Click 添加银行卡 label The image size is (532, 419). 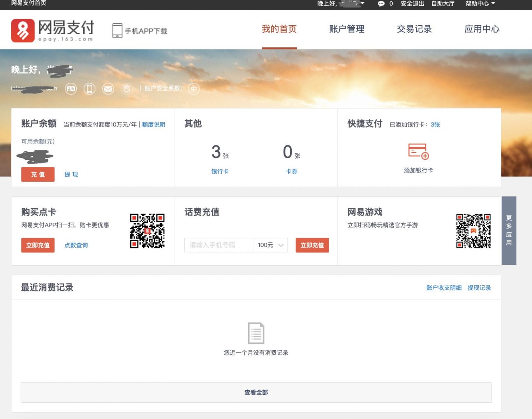click(419, 170)
